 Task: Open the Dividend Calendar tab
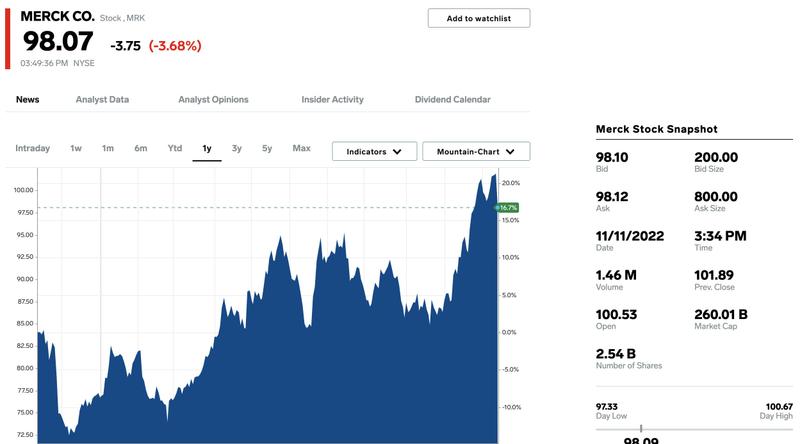pyautogui.click(x=453, y=100)
